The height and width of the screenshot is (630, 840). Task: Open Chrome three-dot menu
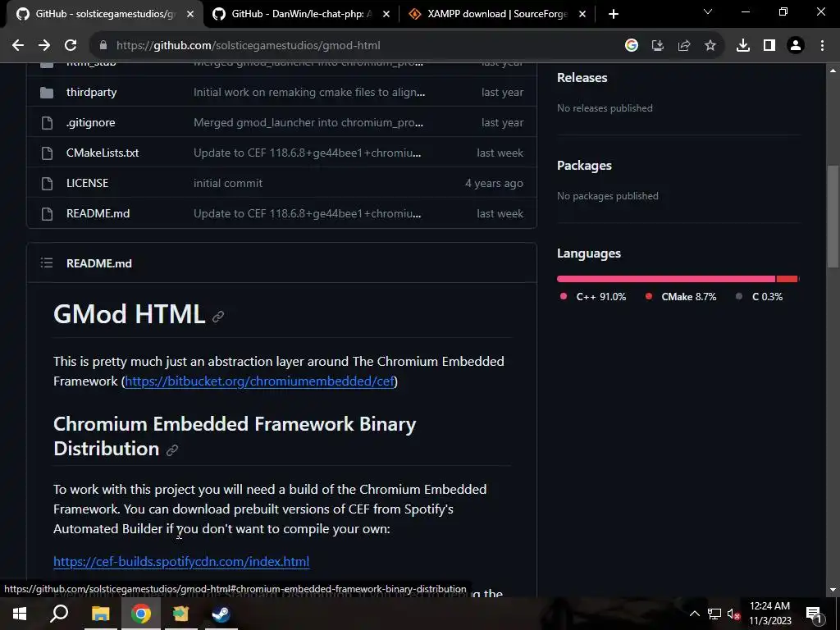pyautogui.click(x=822, y=46)
